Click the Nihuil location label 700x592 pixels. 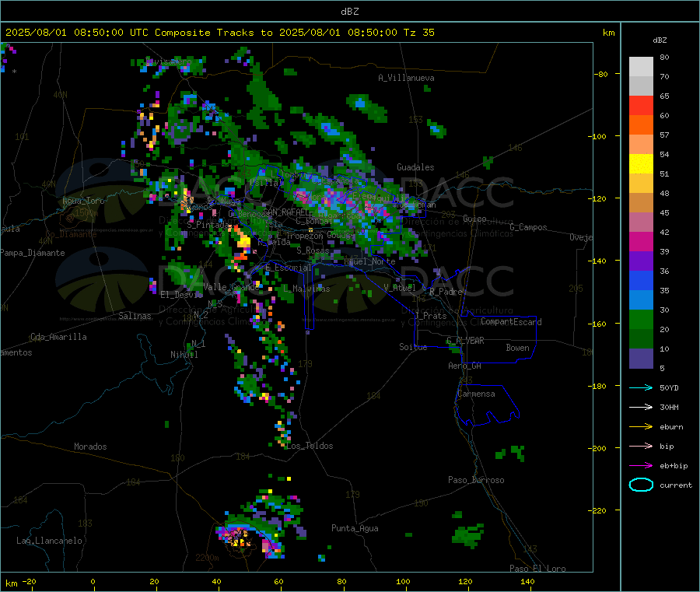[x=184, y=355]
